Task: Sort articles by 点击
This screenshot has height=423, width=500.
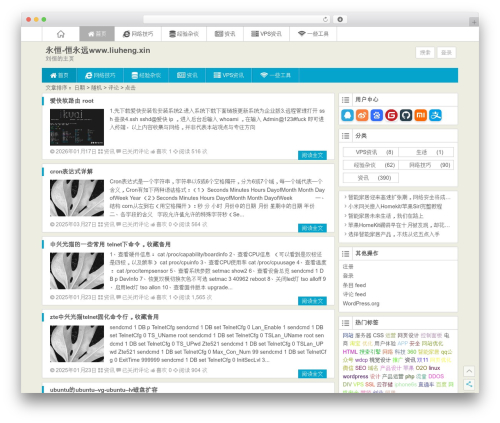Action: 130,88
